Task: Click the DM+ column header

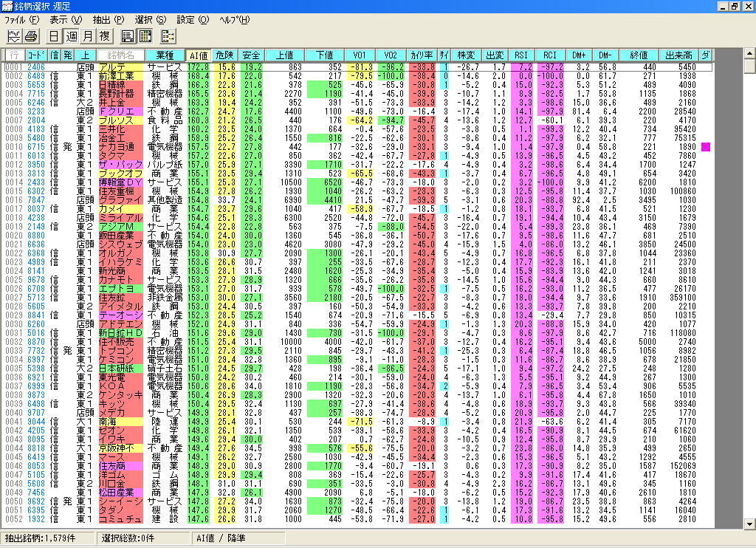Action: point(579,55)
